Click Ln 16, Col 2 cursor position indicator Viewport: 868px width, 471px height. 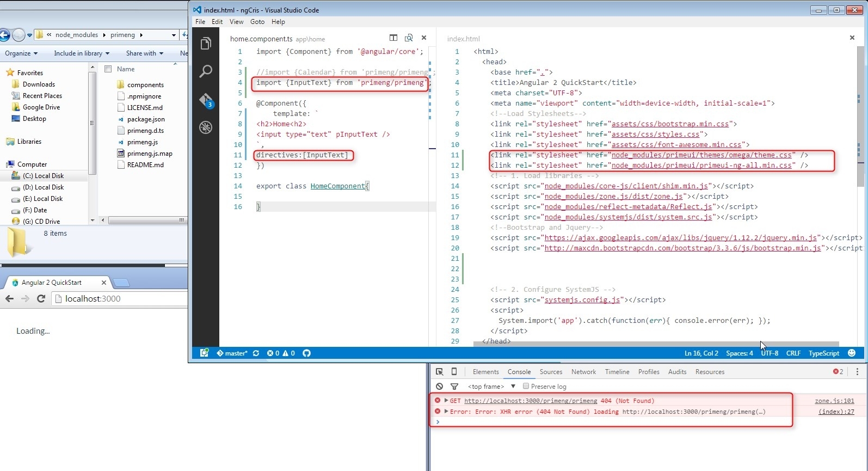[701, 353]
